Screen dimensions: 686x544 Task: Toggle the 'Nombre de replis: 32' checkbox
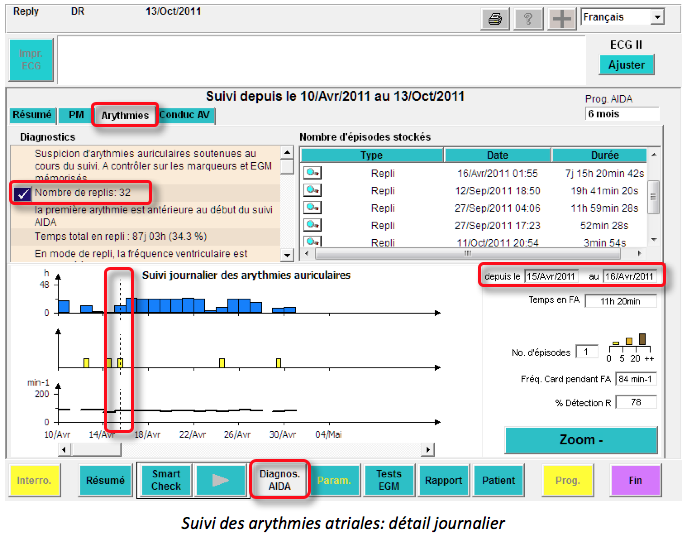23,193
